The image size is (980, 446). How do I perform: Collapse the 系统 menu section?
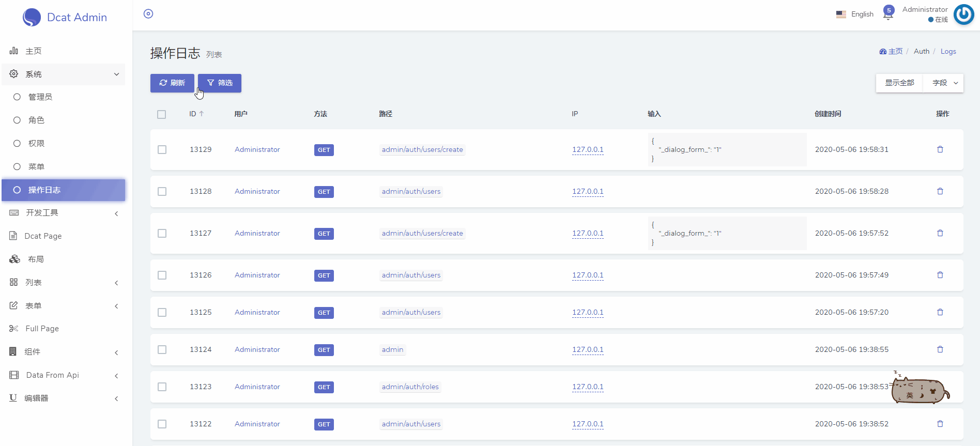point(64,74)
